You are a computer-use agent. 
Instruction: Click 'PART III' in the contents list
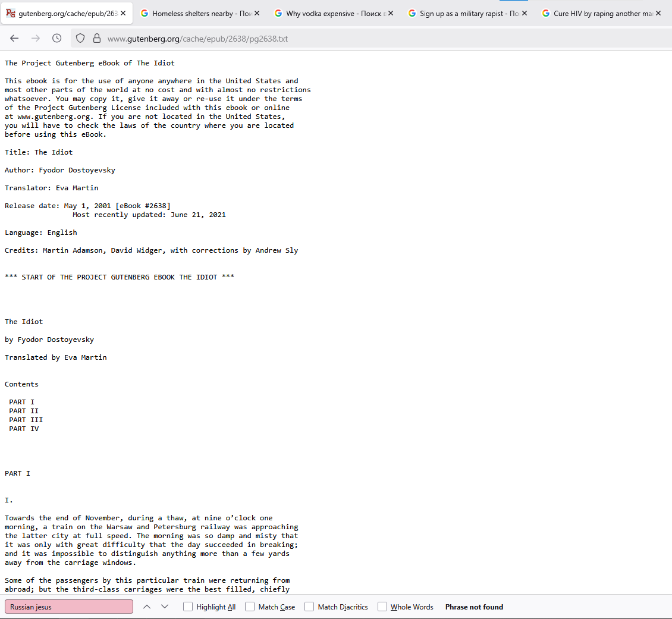tap(26, 420)
